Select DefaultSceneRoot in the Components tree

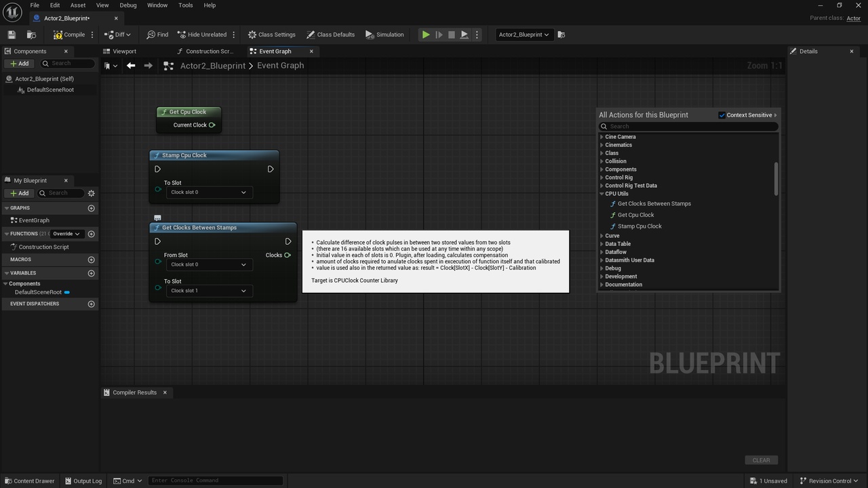tap(50, 89)
